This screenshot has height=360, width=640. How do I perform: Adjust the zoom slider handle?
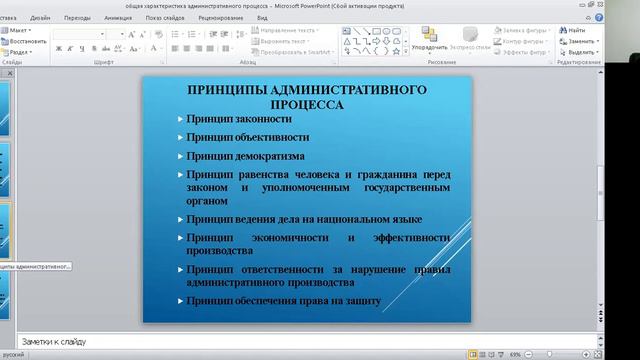click(x=549, y=355)
